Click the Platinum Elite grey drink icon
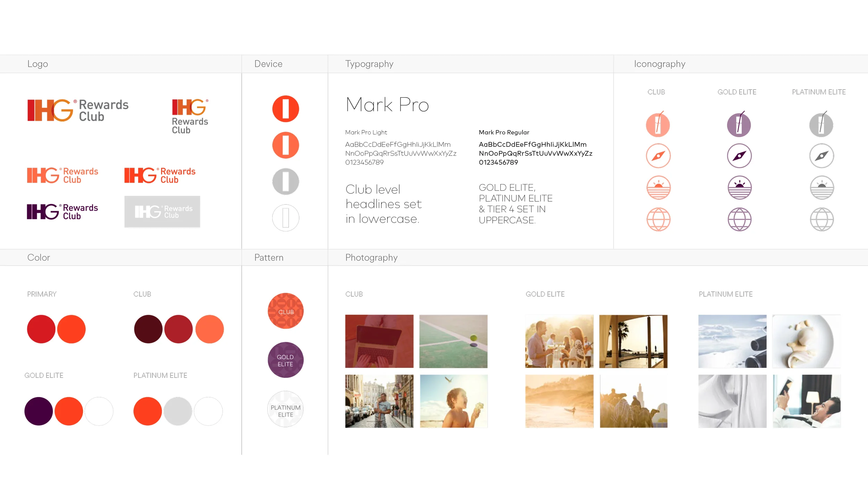Viewport: 868px width, 488px height. coord(821,124)
